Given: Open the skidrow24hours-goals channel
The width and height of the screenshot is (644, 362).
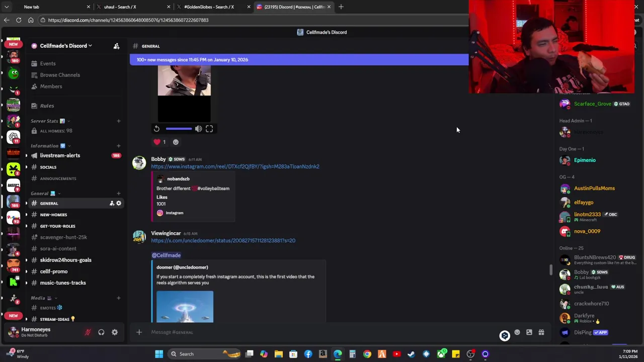Looking at the screenshot, I should click(65, 260).
